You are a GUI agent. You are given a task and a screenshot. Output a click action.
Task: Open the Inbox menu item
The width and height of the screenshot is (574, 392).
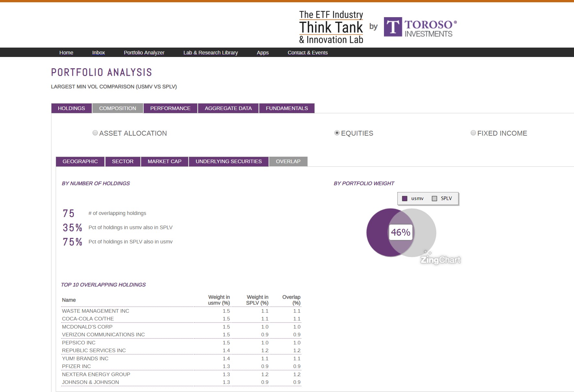(x=98, y=52)
